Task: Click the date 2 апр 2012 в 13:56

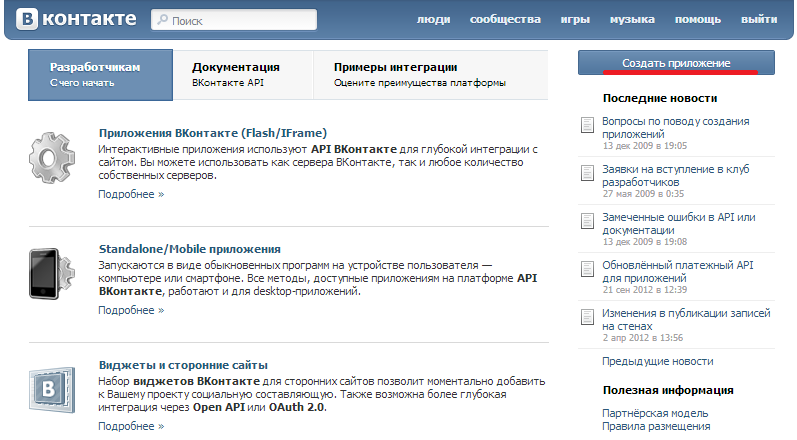Action: point(642,338)
